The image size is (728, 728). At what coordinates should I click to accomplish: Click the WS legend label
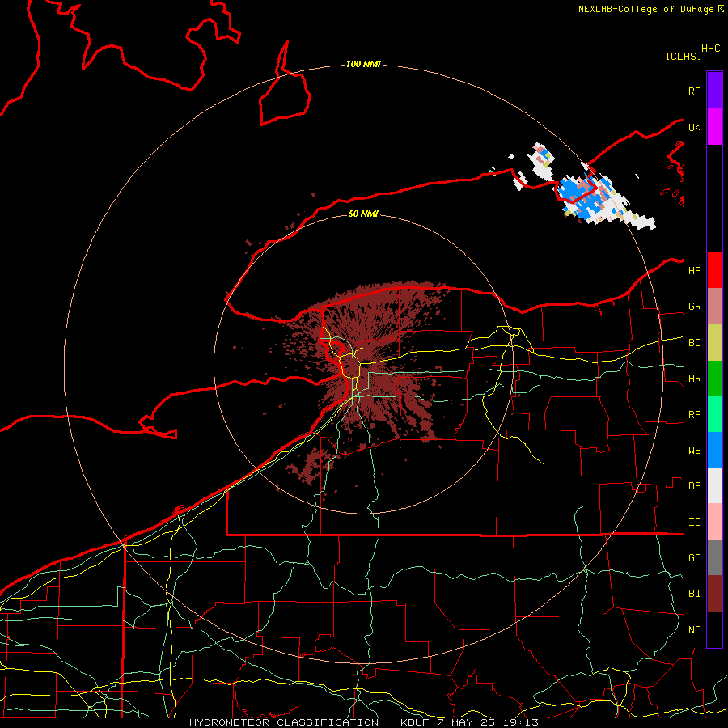(x=694, y=451)
